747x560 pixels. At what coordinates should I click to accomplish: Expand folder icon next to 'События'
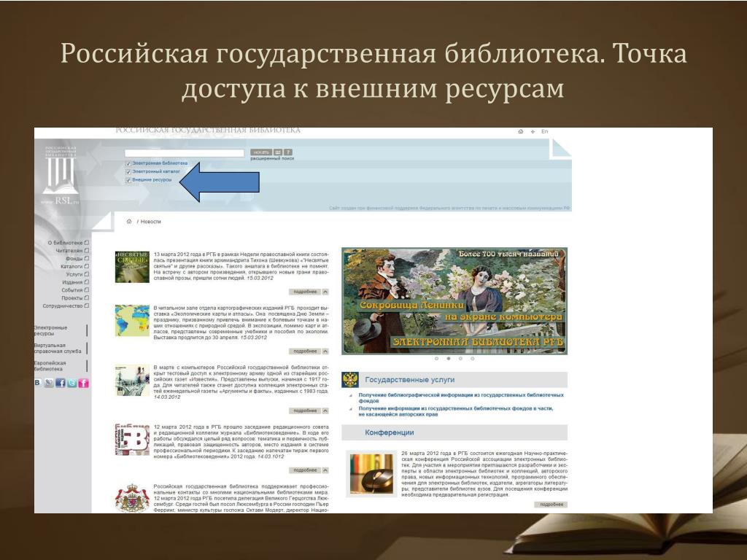pos(87,289)
